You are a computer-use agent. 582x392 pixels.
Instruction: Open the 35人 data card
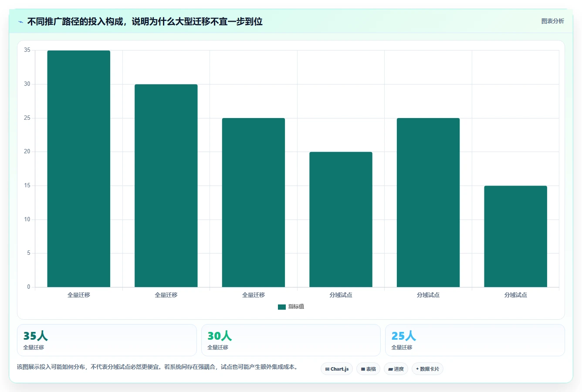[107, 340]
